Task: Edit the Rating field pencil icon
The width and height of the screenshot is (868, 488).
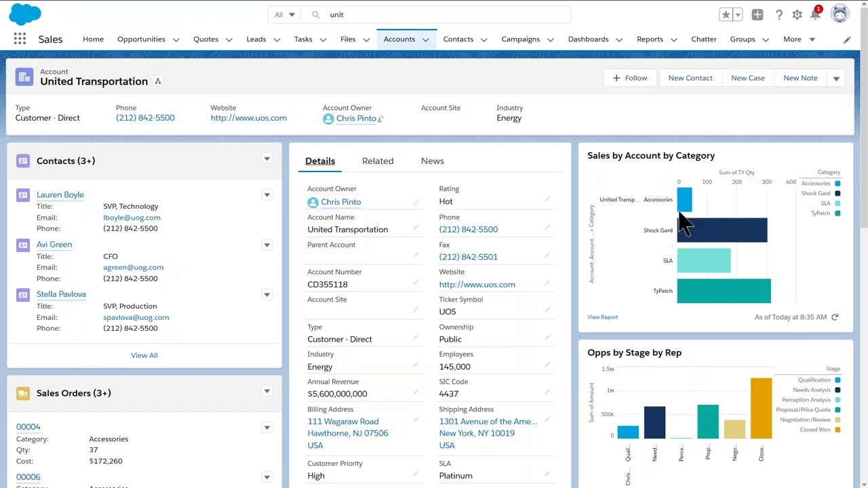Action: click(x=547, y=199)
